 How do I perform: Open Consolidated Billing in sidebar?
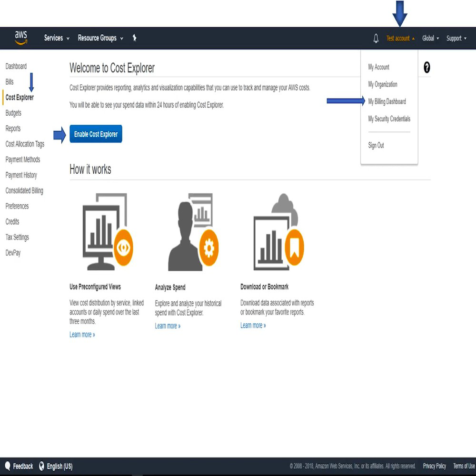pos(24,191)
